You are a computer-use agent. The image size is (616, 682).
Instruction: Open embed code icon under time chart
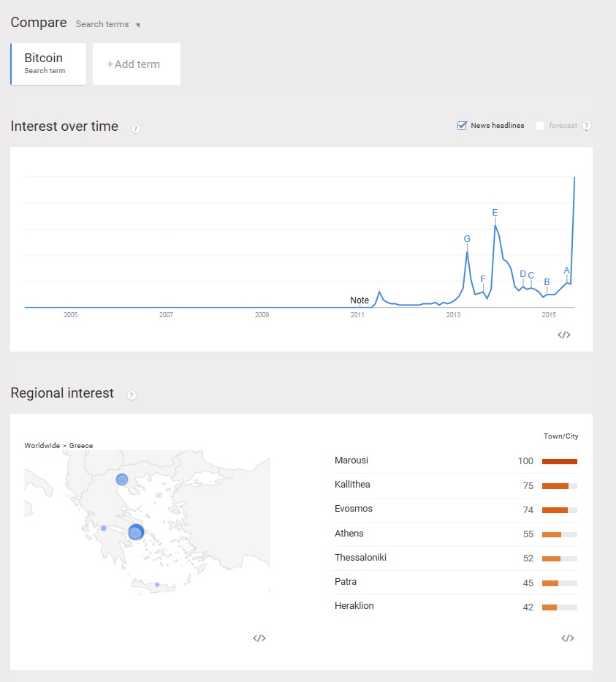[x=563, y=335]
